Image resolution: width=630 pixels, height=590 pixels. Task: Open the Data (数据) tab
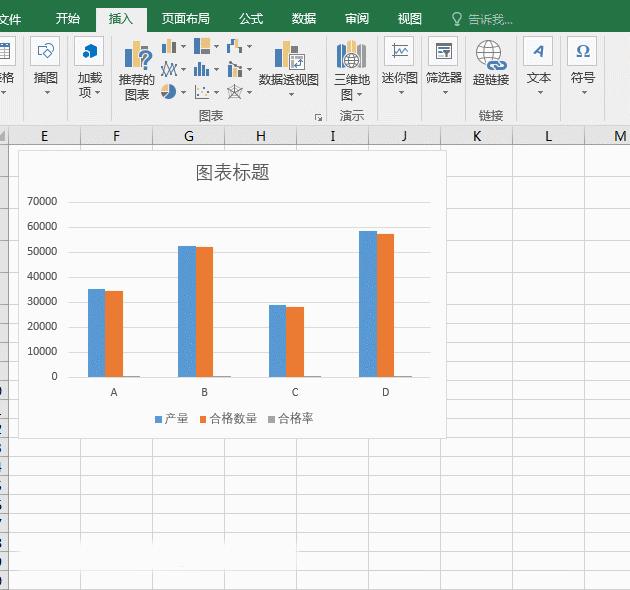click(304, 18)
